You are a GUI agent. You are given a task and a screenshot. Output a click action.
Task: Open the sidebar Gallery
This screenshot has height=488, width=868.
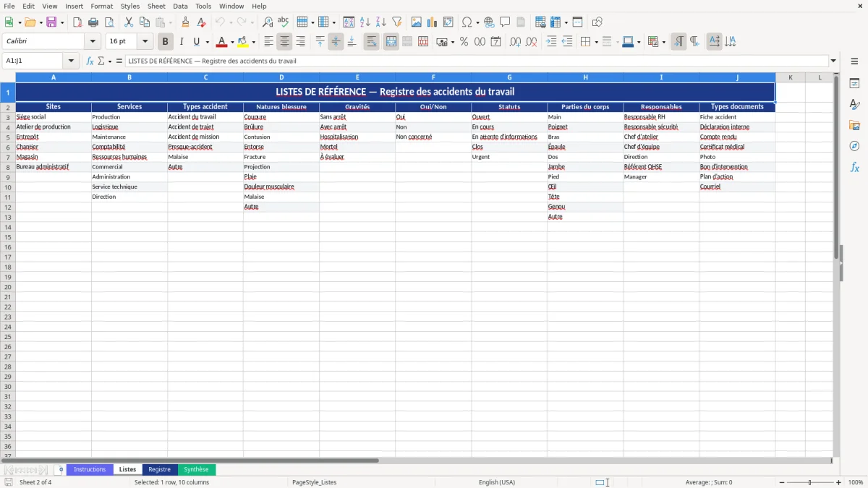[854, 126]
